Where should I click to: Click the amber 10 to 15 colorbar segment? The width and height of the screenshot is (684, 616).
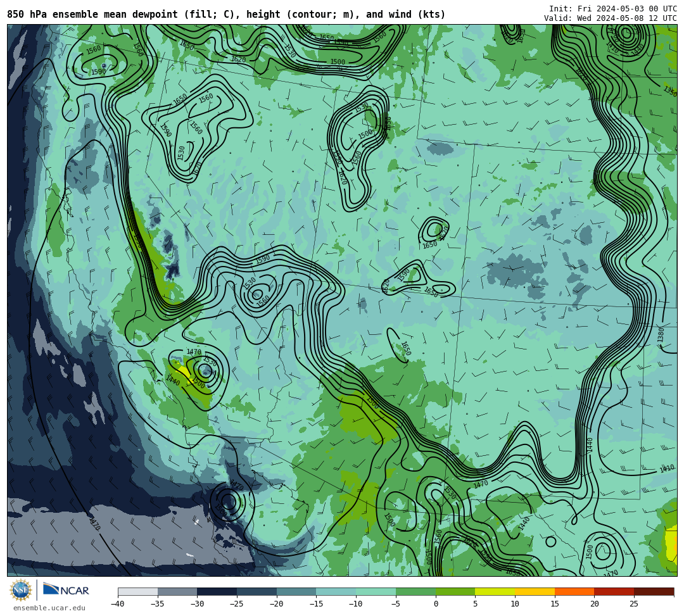pos(535,591)
